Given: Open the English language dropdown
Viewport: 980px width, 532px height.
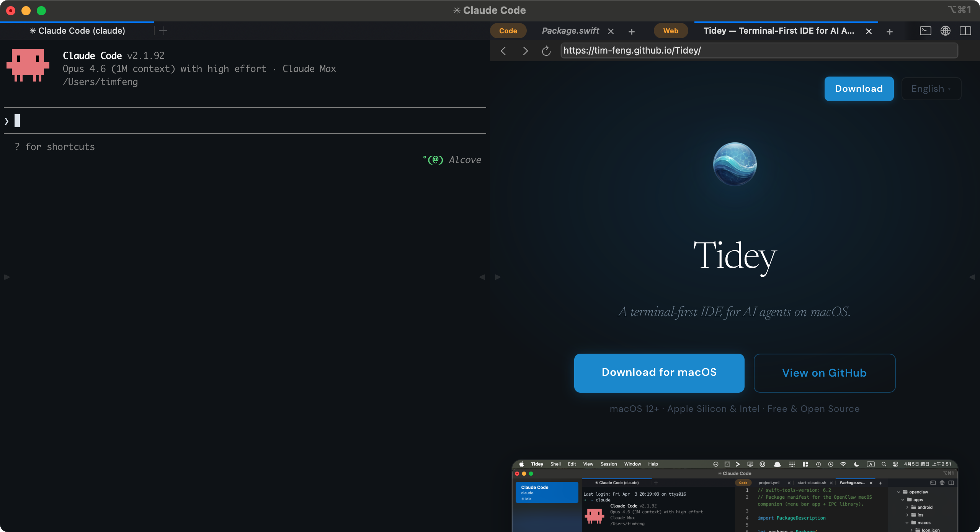Looking at the screenshot, I should point(931,88).
